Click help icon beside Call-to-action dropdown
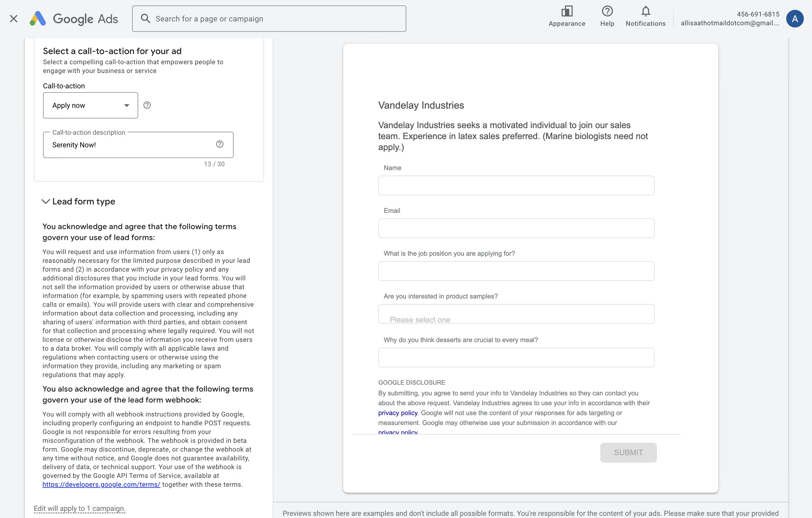The height and width of the screenshot is (518, 812). click(x=147, y=105)
